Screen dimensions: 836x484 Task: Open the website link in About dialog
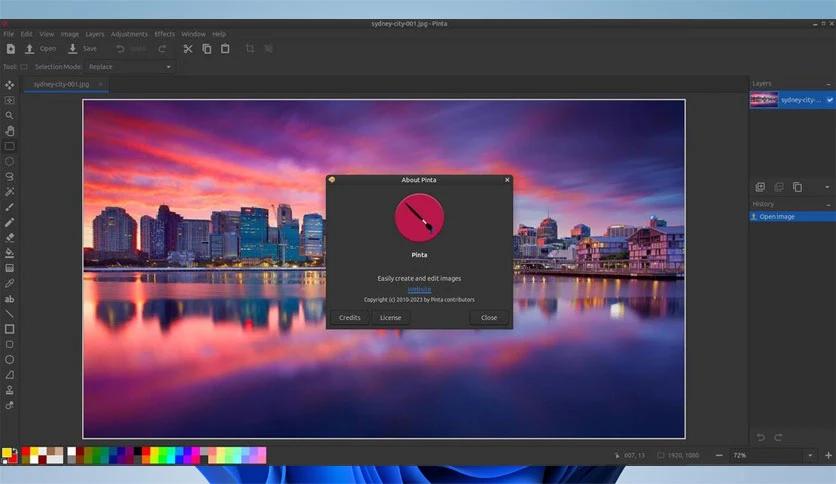[420, 289]
